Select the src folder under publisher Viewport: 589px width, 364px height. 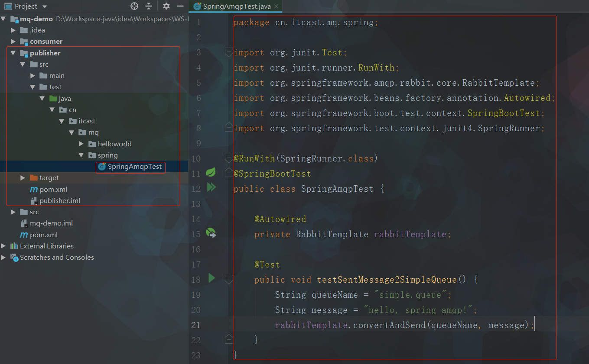tap(44, 64)
